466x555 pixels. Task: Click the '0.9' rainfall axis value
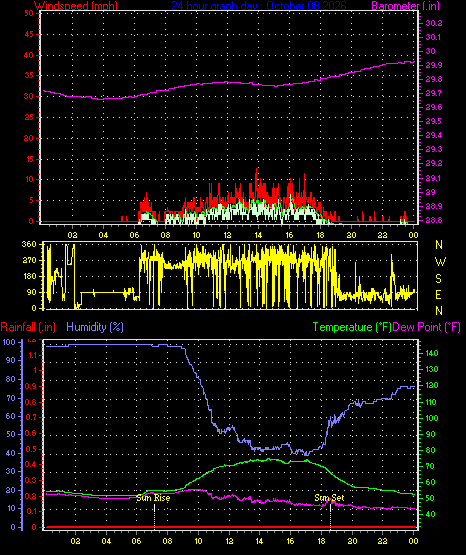(x=31, y=386)
